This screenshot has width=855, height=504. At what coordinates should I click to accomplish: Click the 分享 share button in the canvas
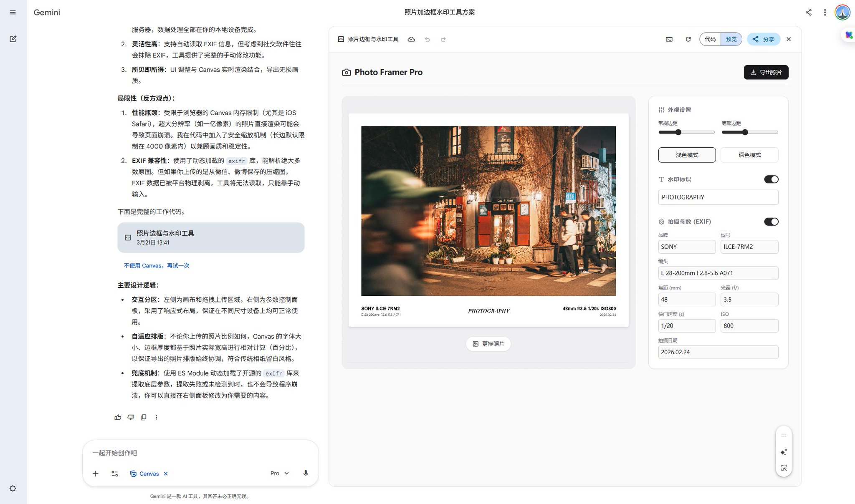pyautogui.click(x=763, y=39)
